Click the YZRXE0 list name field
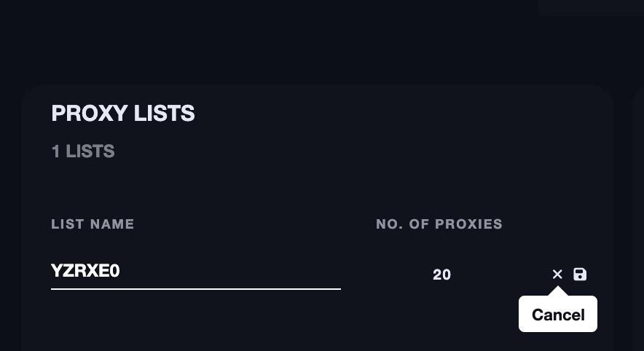 click(x=195, y=272)
